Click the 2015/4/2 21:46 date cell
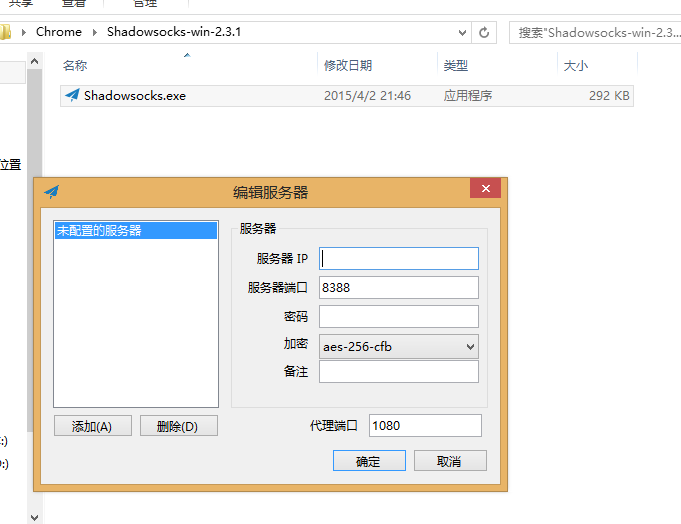Screen dimensions: 681x524 point(367,96)
